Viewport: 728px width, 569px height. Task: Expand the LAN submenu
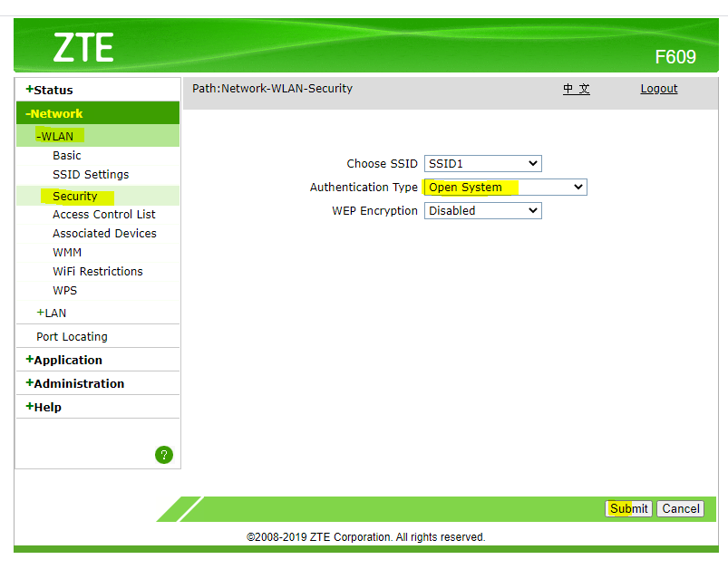52,313
